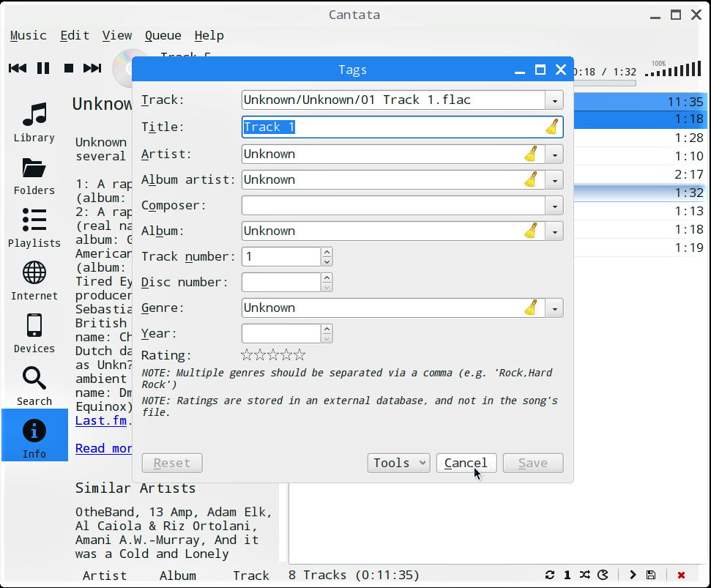711x588 pixels.
Task: Open the Edit menu
Action: 75,35
